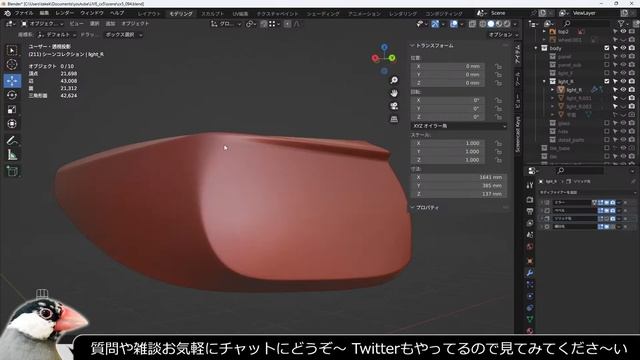
Task: Open the Help menu
Action: (x=116, y=13)
